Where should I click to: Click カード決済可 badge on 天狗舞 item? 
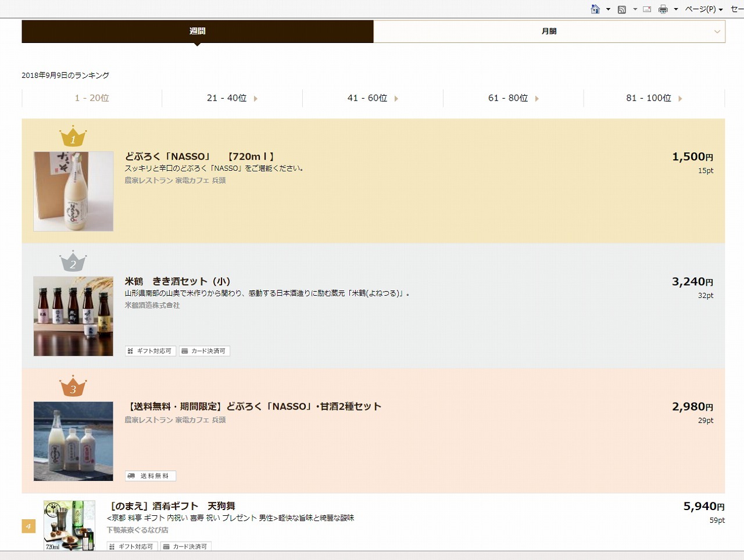[186, 547]
